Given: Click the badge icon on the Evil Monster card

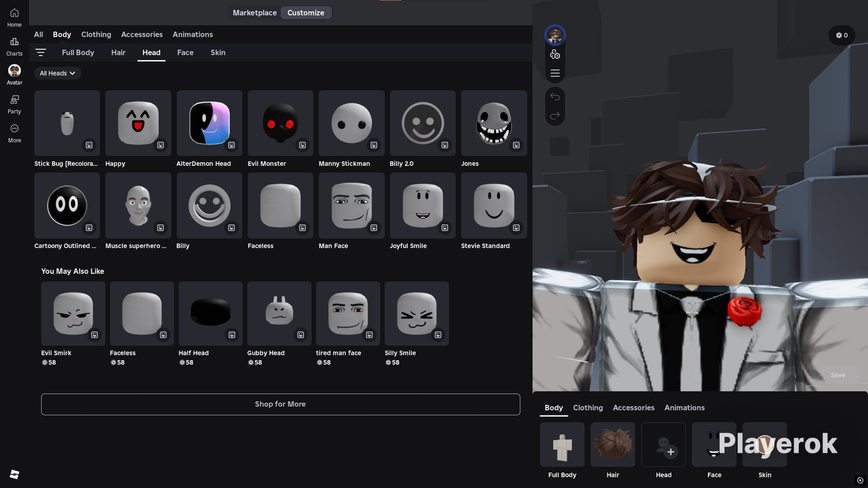Looking at the screenshot, I should pos(303,145).
